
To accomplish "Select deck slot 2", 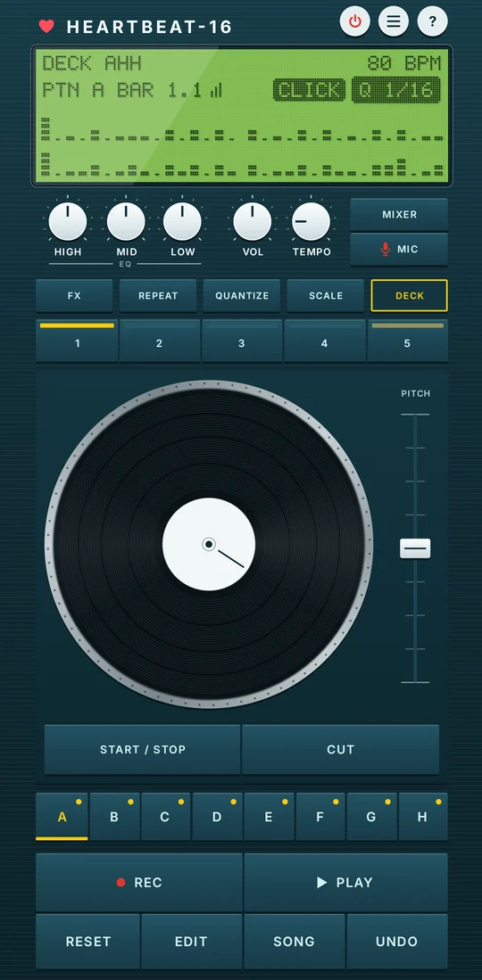I will [x=159, y=342].
